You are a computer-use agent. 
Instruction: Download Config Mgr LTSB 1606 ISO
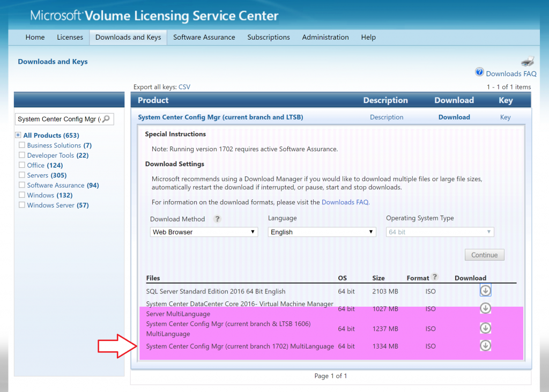coord(485,328)
